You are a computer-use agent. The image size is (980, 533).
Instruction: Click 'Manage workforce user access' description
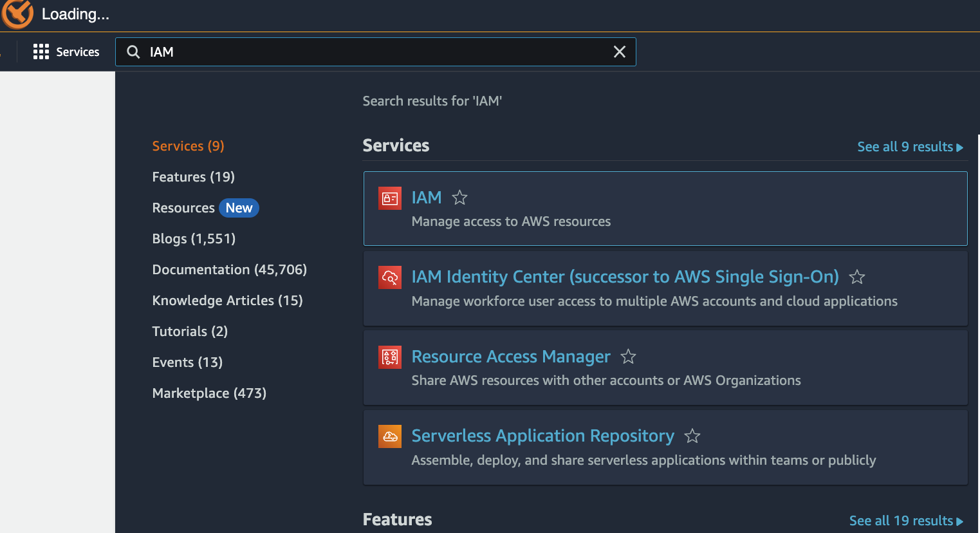654,301
